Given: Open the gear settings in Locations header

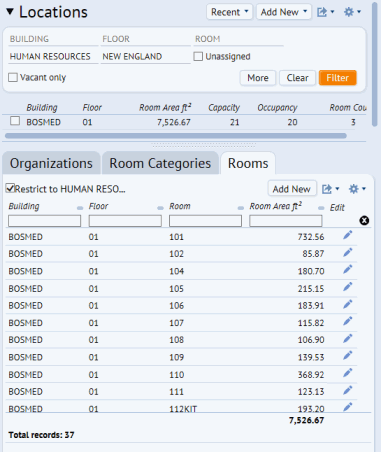Looking at the screenshot, I should (x=352, y=12).
